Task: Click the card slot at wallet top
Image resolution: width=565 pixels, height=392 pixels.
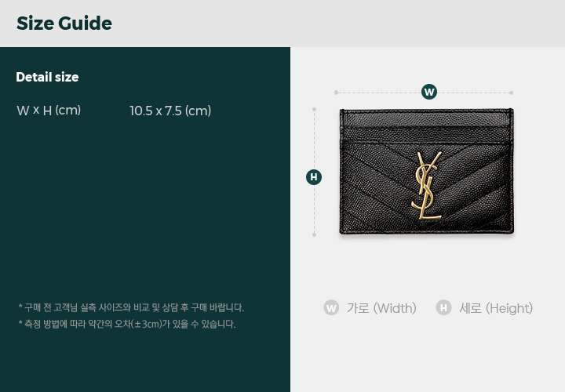Action: coord(427,124)
